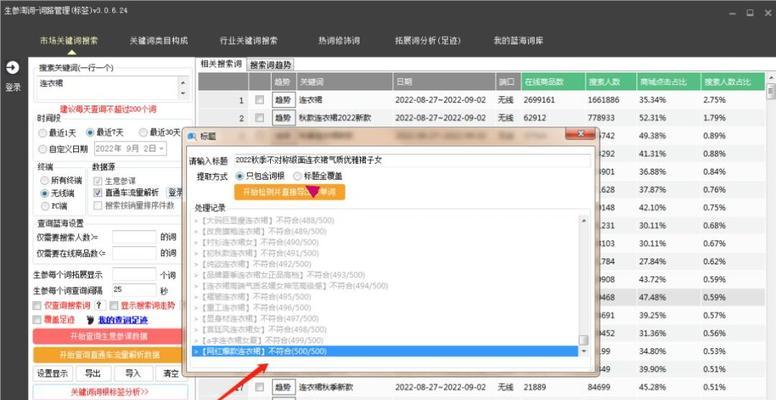Viewport: 776px width, 400px height.
Task: Click the 清空 clear button
Action: point(171,373)
